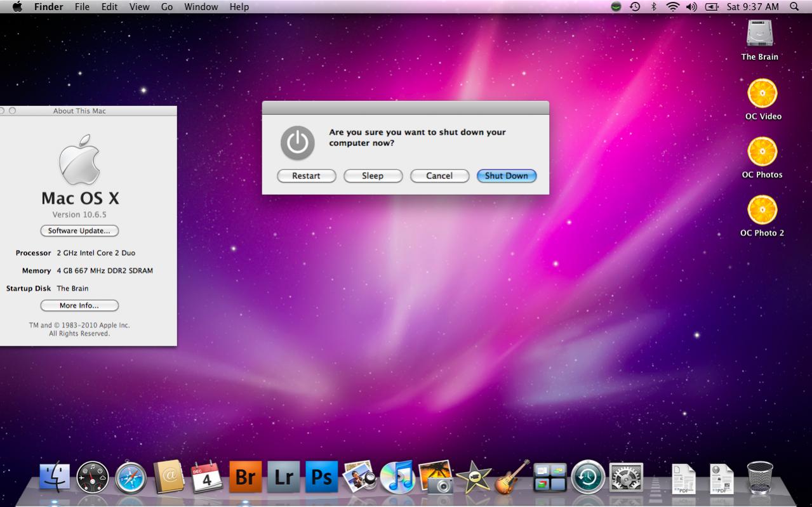Cancel the shut down dialog
Image resolution: width=812 pixels, height=507 pixels.
tap(439, 176)
